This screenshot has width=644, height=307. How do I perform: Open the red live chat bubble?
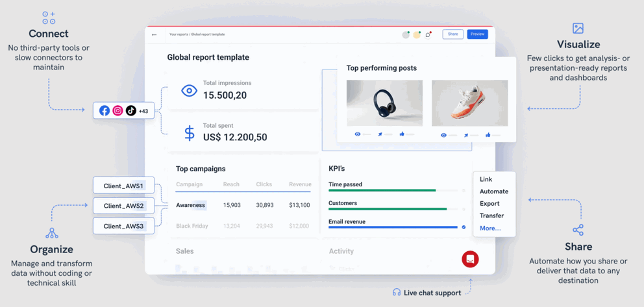click(470, 259)
